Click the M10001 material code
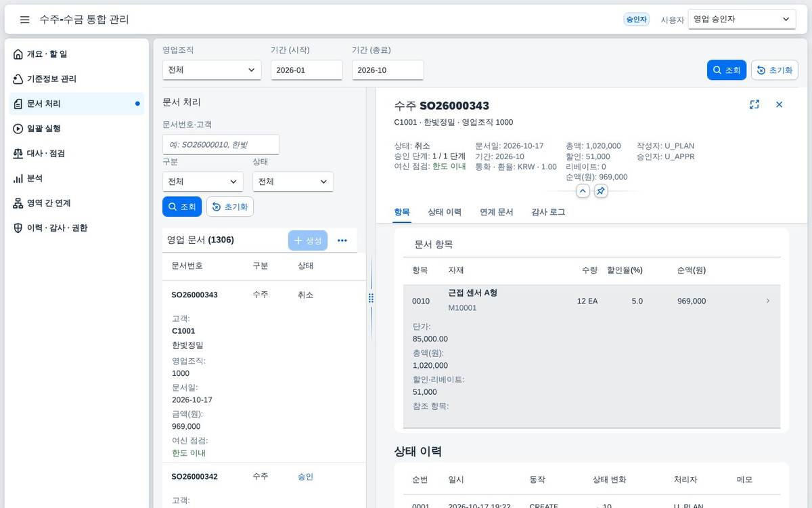 point(463,308)
